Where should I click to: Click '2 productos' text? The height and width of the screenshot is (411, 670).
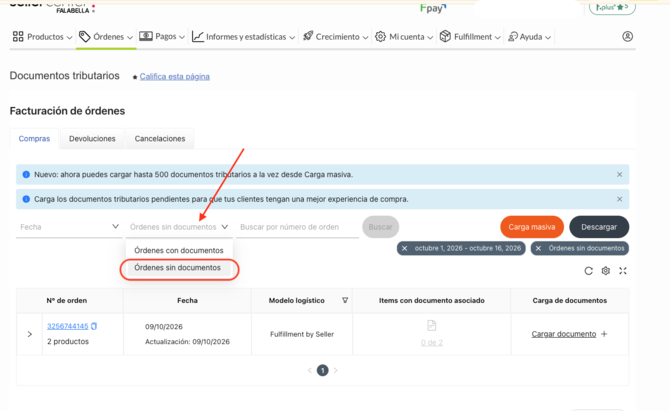point(68,342)
